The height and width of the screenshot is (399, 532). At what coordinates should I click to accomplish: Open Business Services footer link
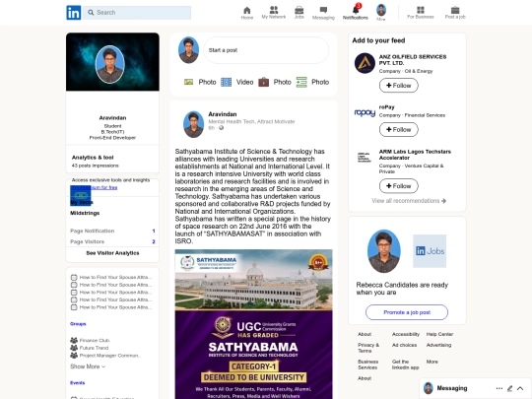pyautogui.click(x=368, y=365)
